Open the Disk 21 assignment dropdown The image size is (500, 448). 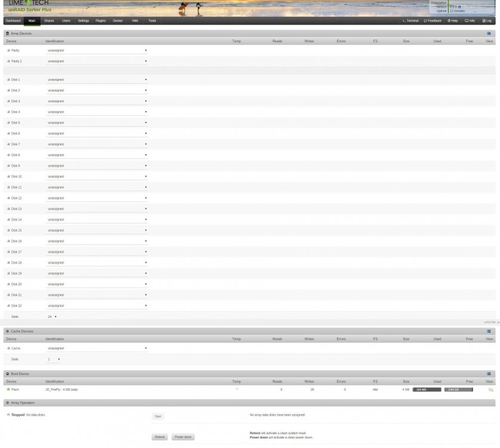pos(97,295)
